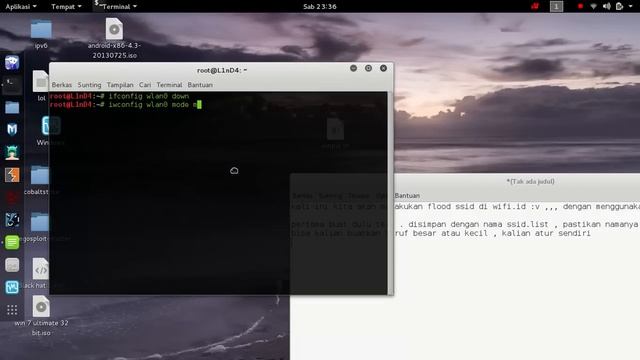
Task: Select the lol file on desktop
Action: (x=41, y=86)
